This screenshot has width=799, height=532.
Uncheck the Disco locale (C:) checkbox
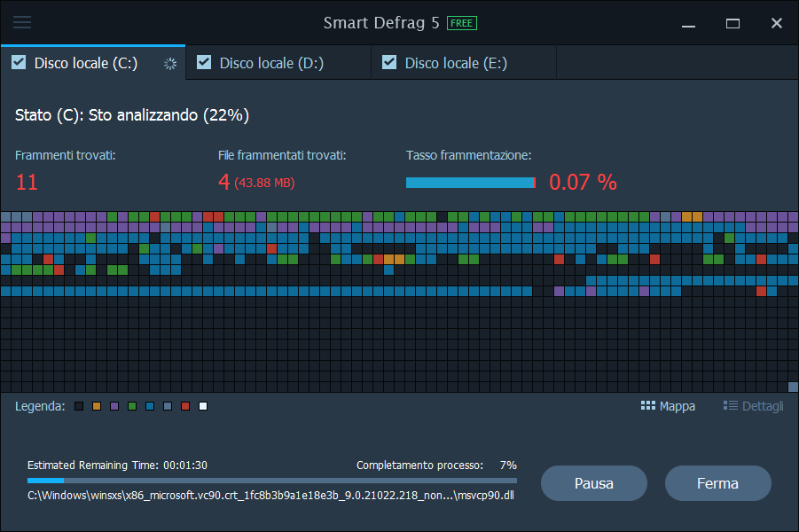pyautogui.click(x=19, y=62)
